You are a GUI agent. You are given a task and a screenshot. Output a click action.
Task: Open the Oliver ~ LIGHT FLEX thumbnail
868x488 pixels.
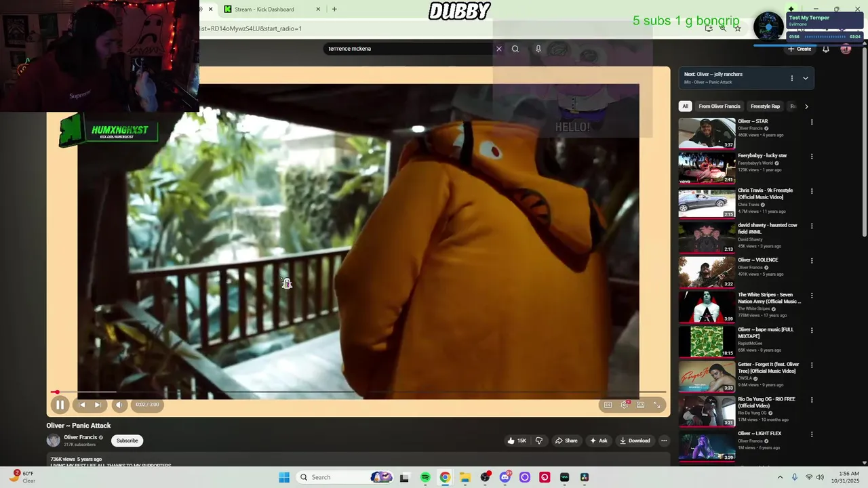click(x=707, y=446)
